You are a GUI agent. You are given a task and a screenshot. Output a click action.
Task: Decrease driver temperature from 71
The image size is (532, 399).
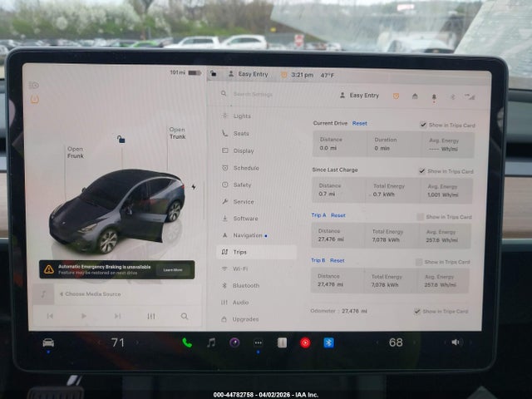[x=99, y=342]
